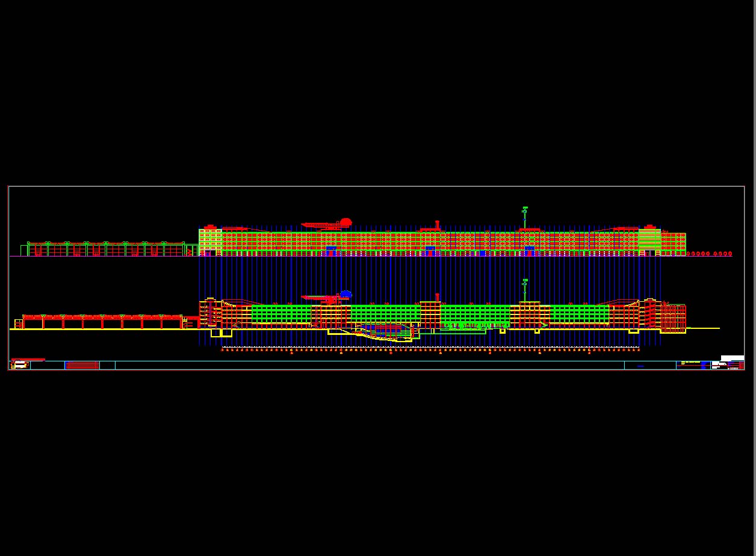Click the yellow underground ramp in the lower section

[x=379, y=336]
